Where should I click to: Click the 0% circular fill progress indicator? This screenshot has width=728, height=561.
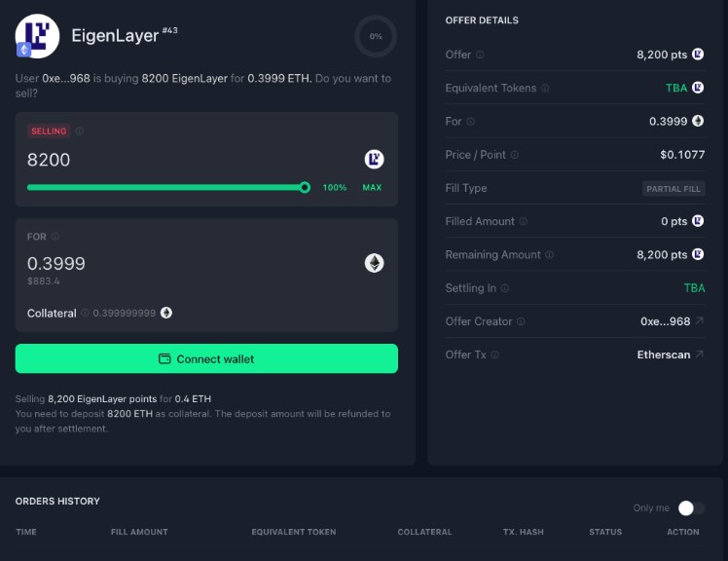tap(376, 36)
